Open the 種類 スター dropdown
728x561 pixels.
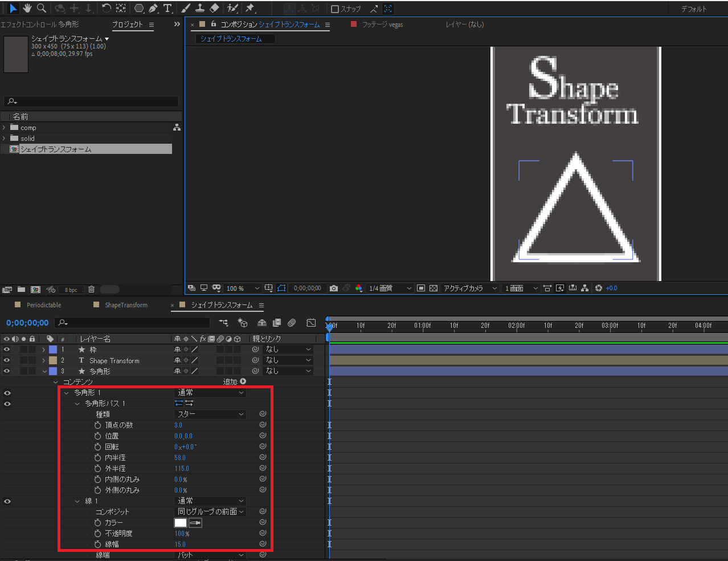[x=210, y=414]
